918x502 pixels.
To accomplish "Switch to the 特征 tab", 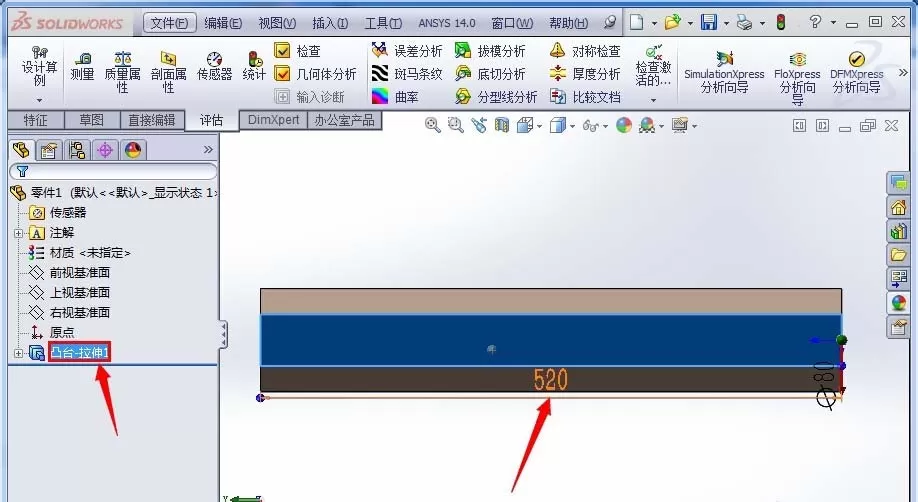I will 36,120.
